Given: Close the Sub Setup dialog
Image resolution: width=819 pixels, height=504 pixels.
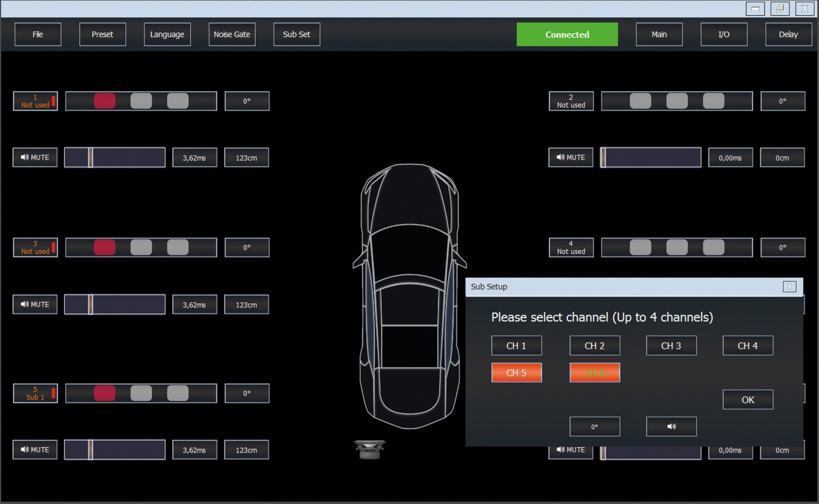Looking at the screenshot, I should 789,287.
